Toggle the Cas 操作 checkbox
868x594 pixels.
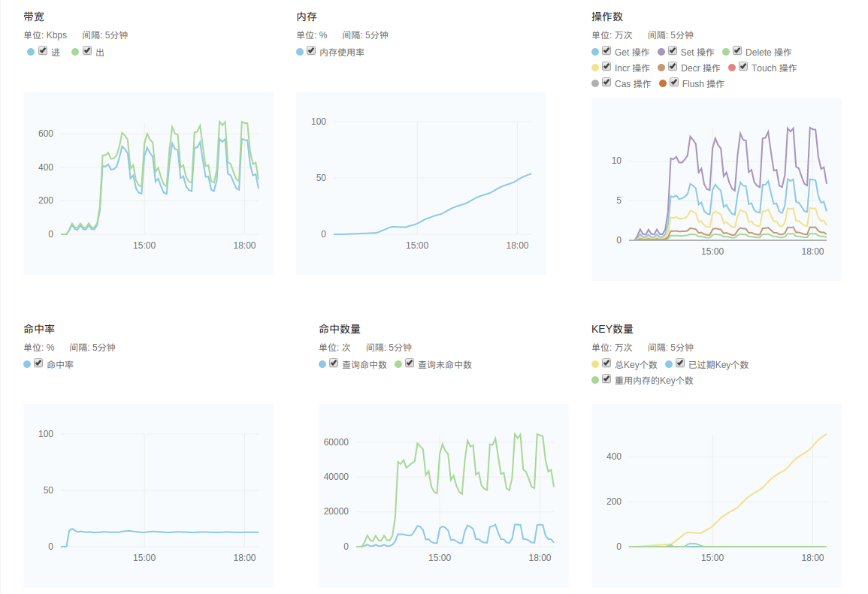tap(606, 83)
